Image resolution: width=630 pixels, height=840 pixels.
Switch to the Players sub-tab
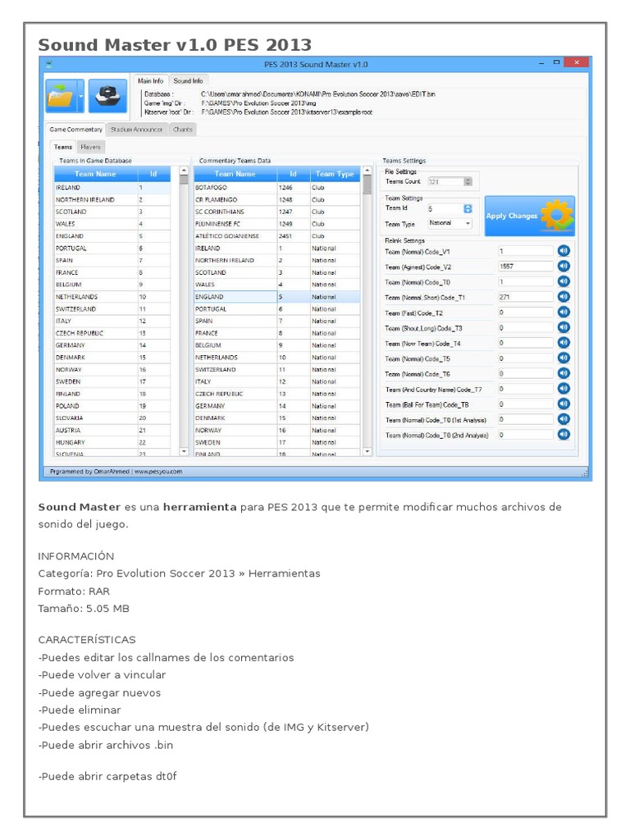[90, 147]
